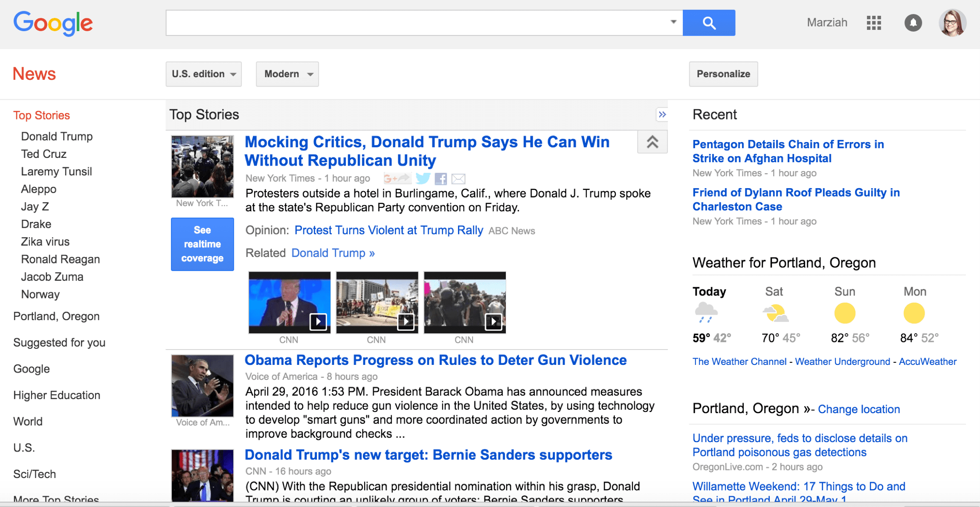Open the U.S. edition dropdown
Viewport: 980px width, 507px height.
point(203,73)
